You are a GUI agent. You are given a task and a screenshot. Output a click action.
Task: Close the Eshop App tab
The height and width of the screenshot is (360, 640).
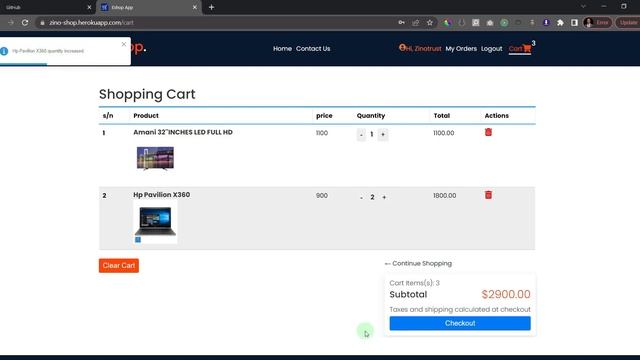(195, 7)
